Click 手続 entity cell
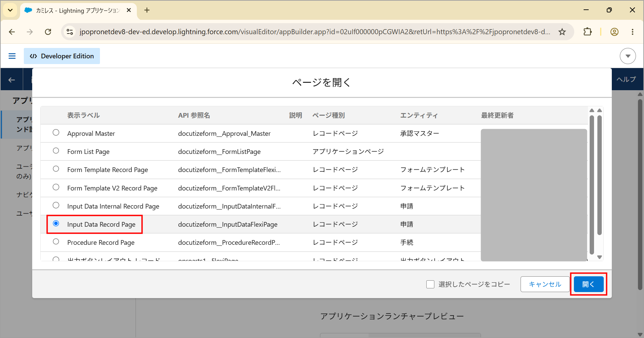The image size is (644, 338). [x=407, y=242]
